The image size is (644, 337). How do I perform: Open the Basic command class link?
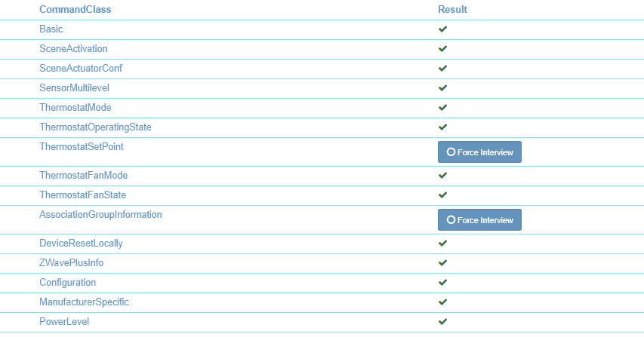point(51,29)
